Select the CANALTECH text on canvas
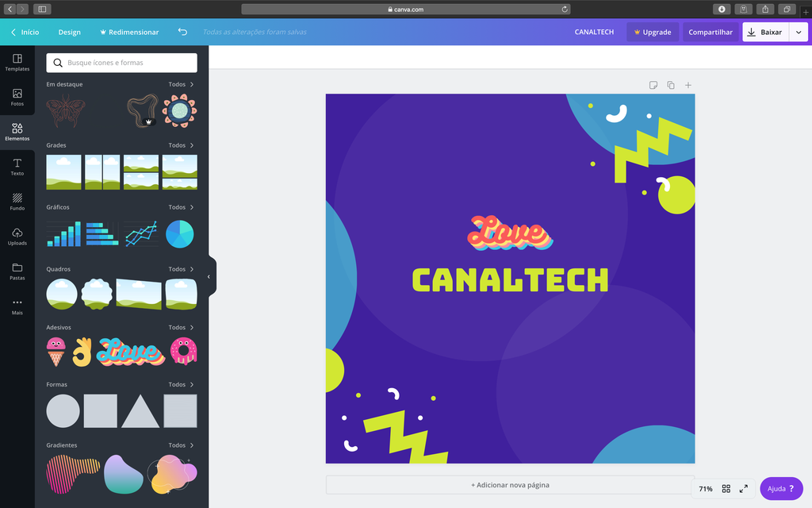Screen dimensions: 812x508 click(510, 280)
